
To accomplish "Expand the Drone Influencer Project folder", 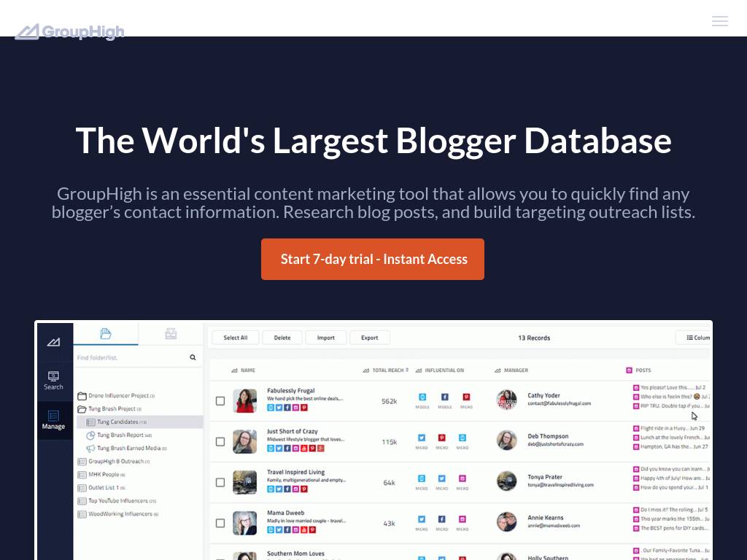I will coord(82,396).
